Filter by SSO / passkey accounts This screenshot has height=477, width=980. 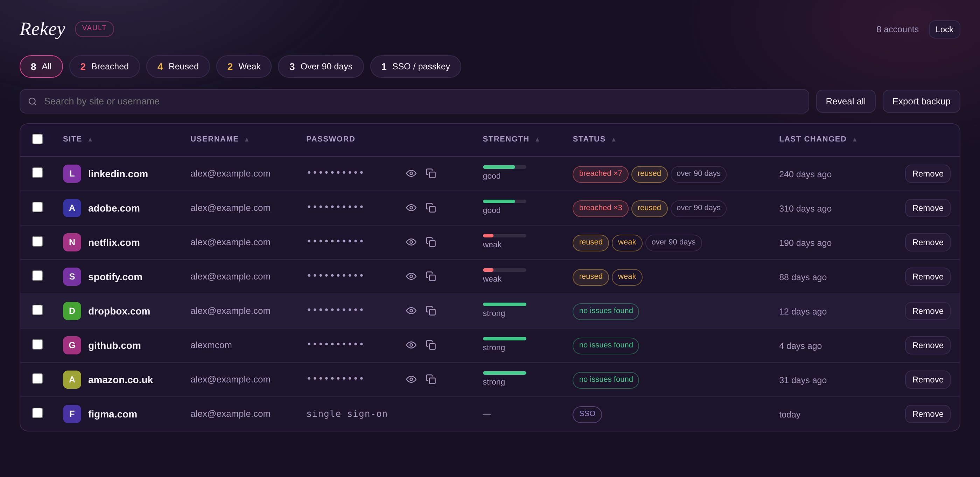[x=415, y=67]
